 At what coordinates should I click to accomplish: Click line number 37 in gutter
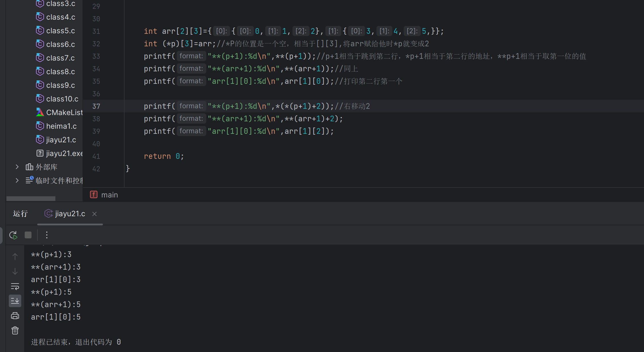coord(96,106)
